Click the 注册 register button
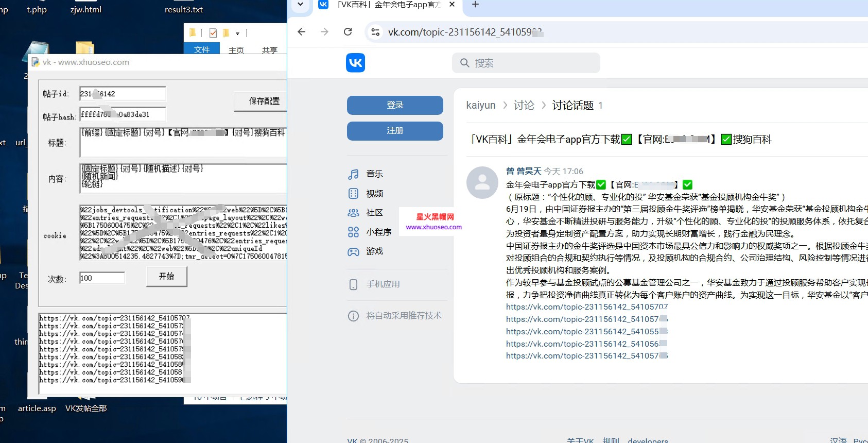This screenshot has width=868, height=443. tap(395, 131)
